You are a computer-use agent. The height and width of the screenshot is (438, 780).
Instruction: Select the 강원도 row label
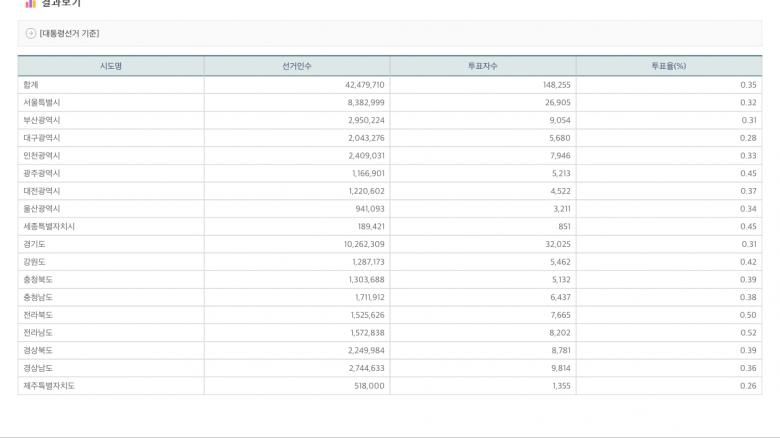click(x=34, y=262)
